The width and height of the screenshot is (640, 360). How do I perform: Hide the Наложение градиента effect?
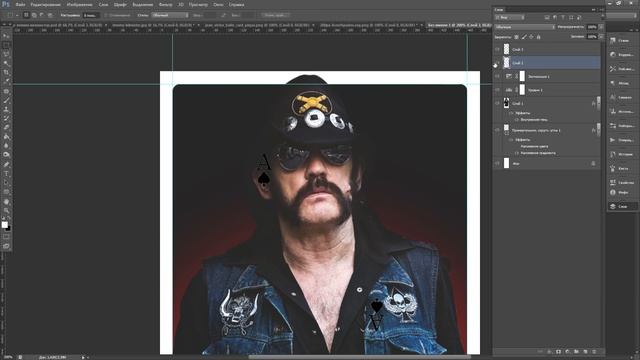517,153
